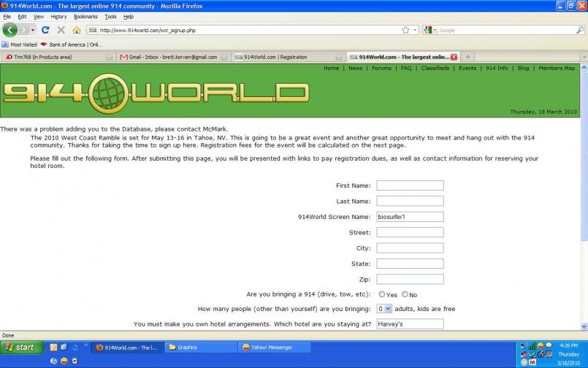The width and height of the screenshot is (588, 368).
Task: Open the Classifieds link in site navigation
Action: [435, 68]
